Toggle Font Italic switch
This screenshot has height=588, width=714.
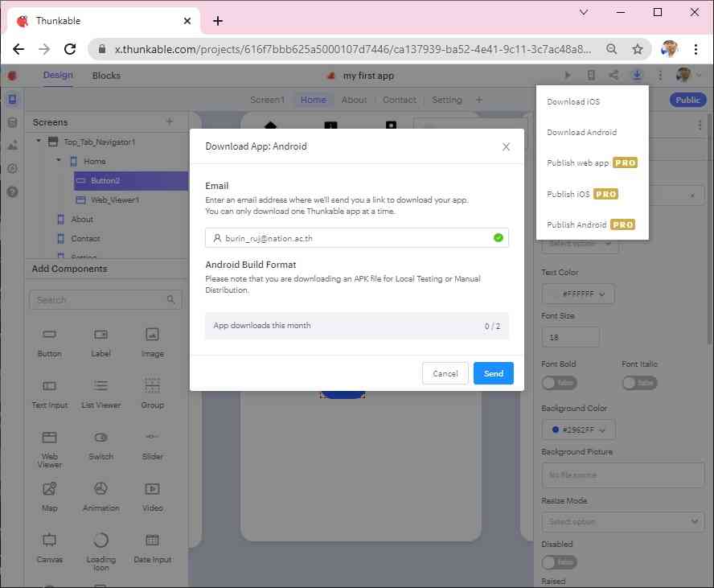(640, 383)
